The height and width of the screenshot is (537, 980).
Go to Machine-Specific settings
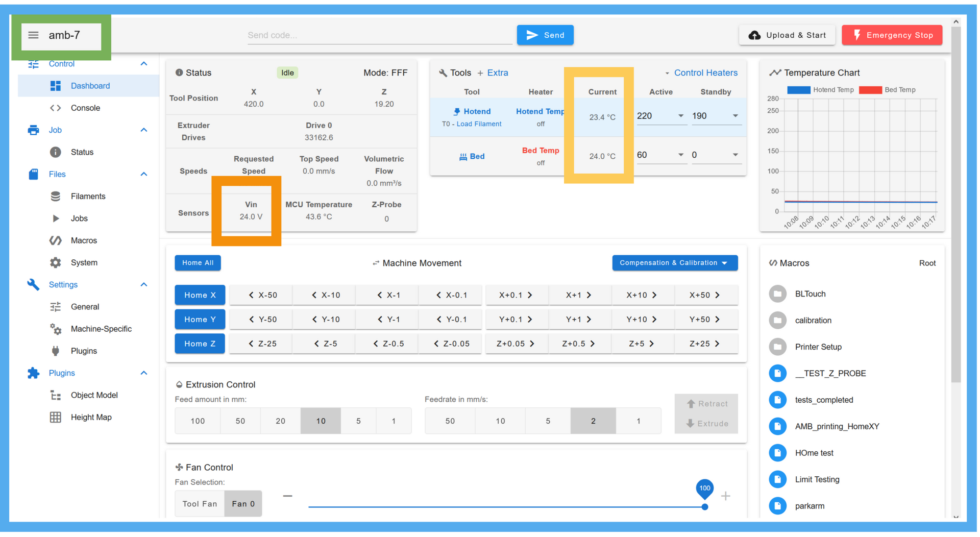click(x=101, y=329)
